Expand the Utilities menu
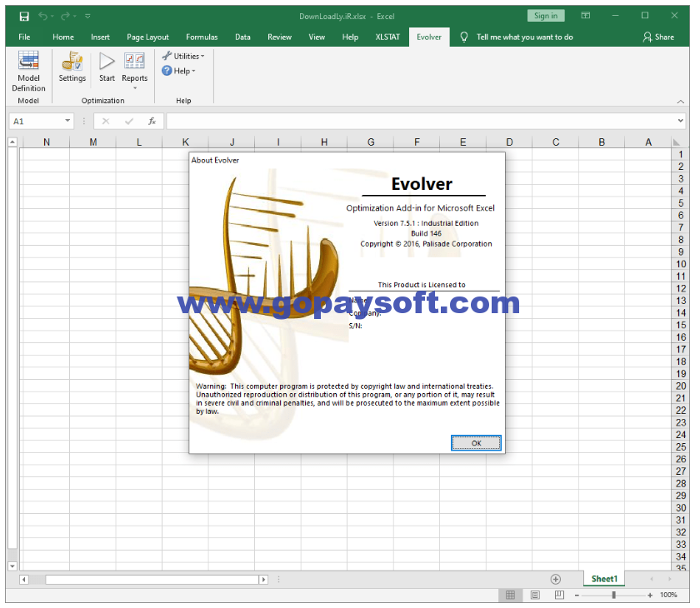This screenshot has height=608, width=700. point(183,56)
